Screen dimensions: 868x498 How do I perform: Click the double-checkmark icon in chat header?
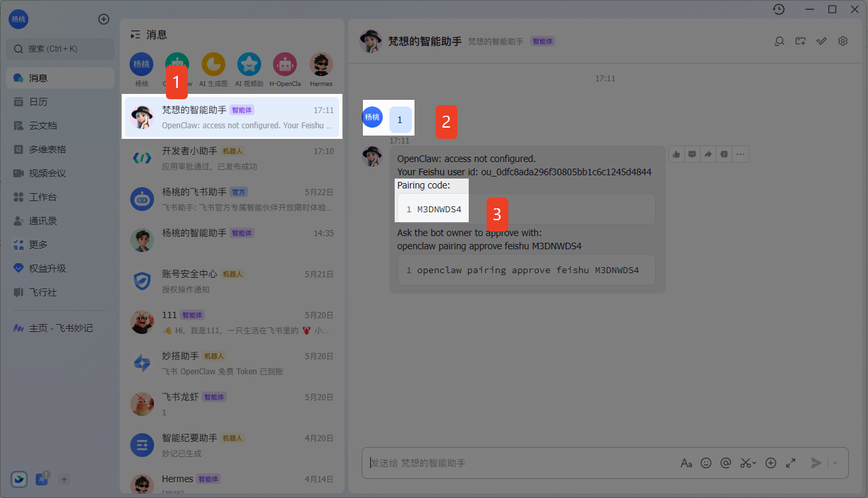click(x=822, y=41)
